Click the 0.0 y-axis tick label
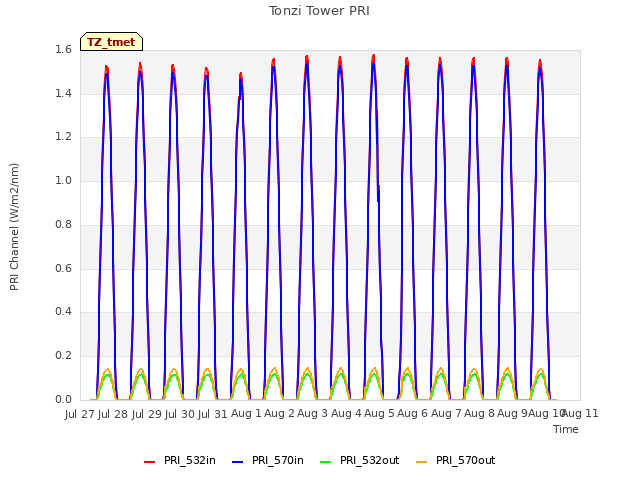 coord(63,399)
